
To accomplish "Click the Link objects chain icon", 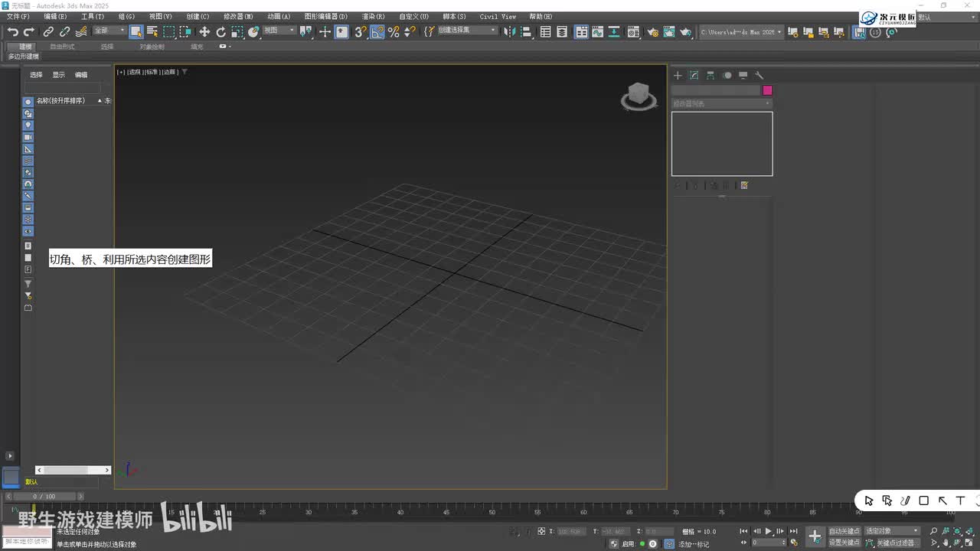I will click(48, 31).
